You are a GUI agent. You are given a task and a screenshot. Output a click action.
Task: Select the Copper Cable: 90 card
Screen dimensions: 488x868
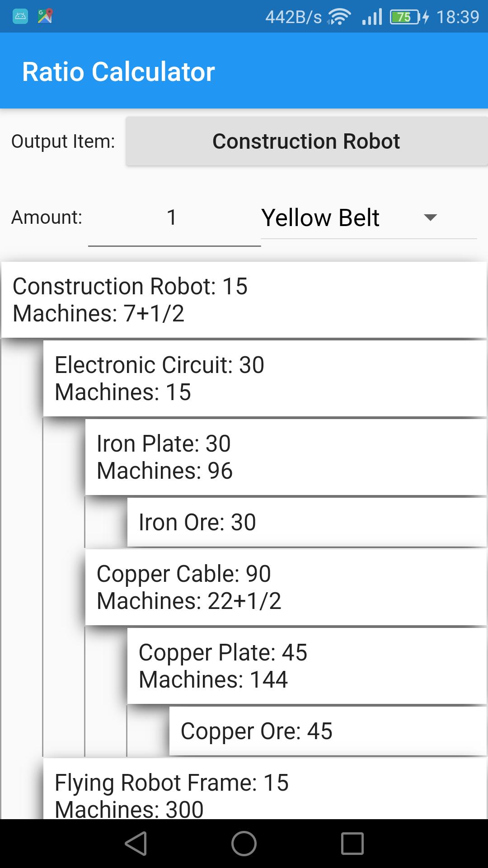coord(286,587)
